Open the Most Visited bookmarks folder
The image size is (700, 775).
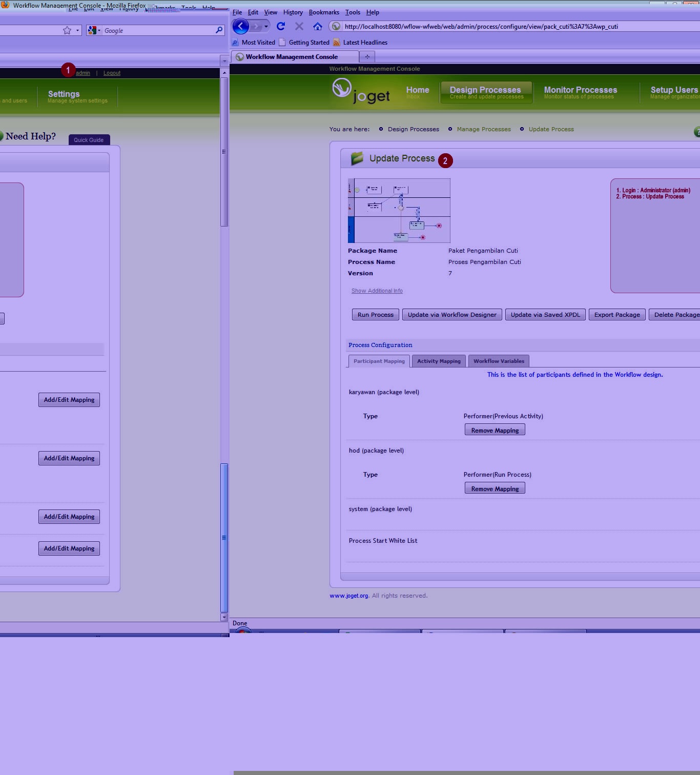[x=254, y=43]
